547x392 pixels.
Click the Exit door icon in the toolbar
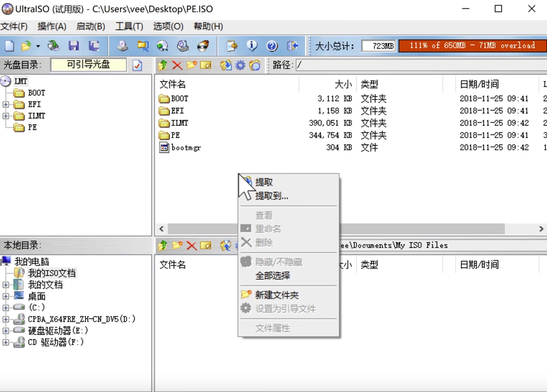coord(293,45)
